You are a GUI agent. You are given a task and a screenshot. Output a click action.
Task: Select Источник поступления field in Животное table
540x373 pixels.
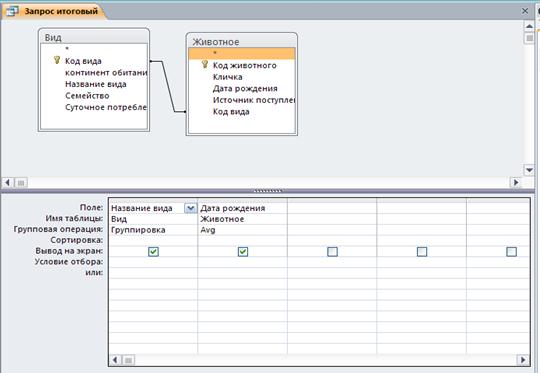[254, 100]
